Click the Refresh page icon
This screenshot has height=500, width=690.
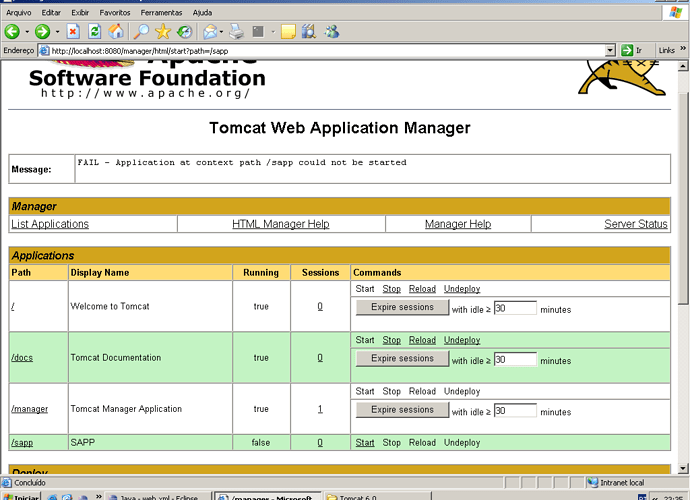tap(95, 31)
